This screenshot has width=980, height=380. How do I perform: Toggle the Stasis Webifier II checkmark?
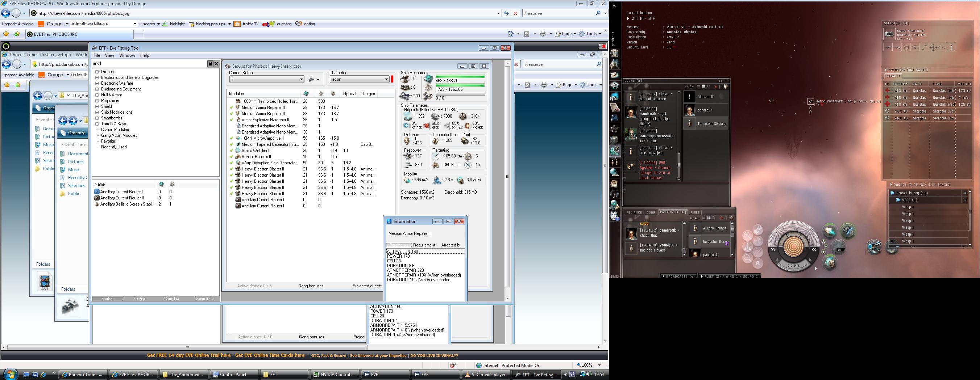(231, 151)
